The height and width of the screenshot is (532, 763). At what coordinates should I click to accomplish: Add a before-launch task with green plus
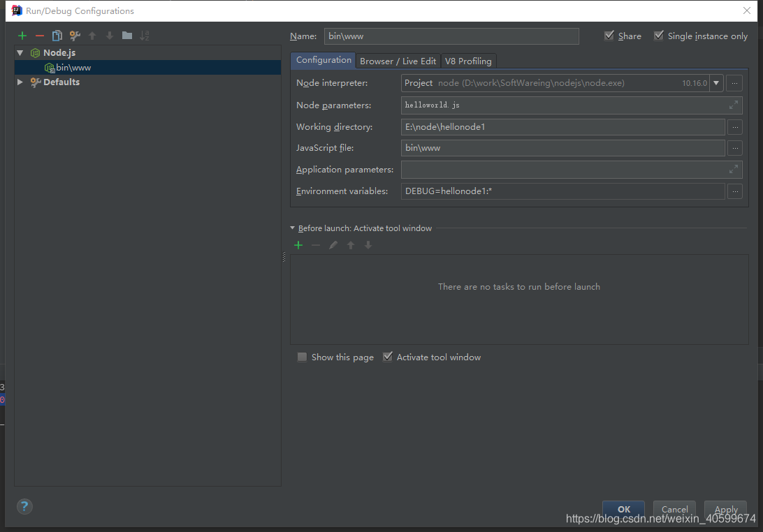coord(298,245)
